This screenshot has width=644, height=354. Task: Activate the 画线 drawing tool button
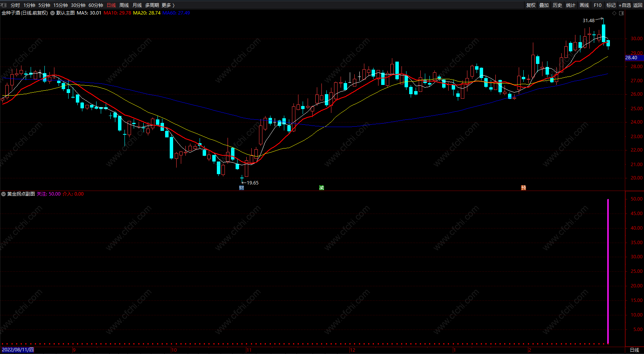tap(584, 5)
